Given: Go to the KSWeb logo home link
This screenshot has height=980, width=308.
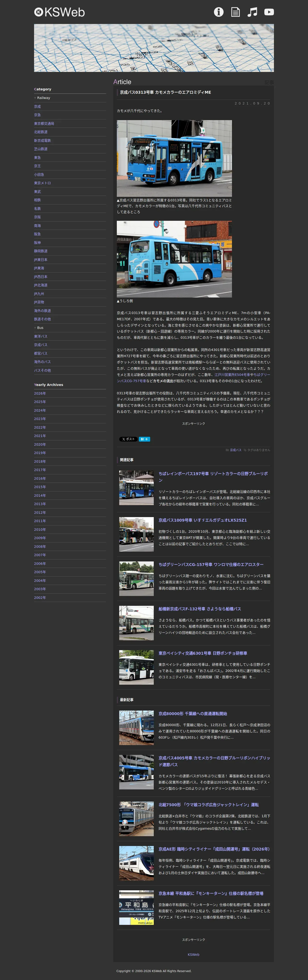Looking at the screenshot, I should click(x=59, y=12).
